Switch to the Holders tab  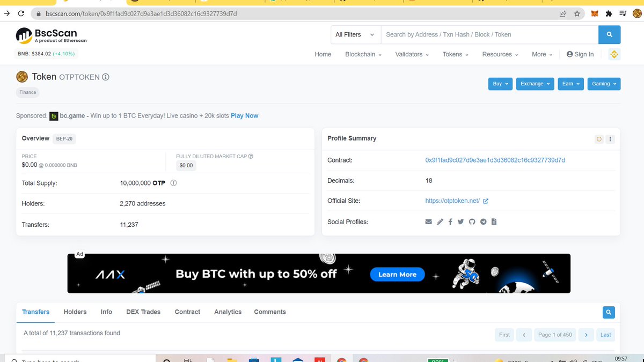tap(75, 312)
